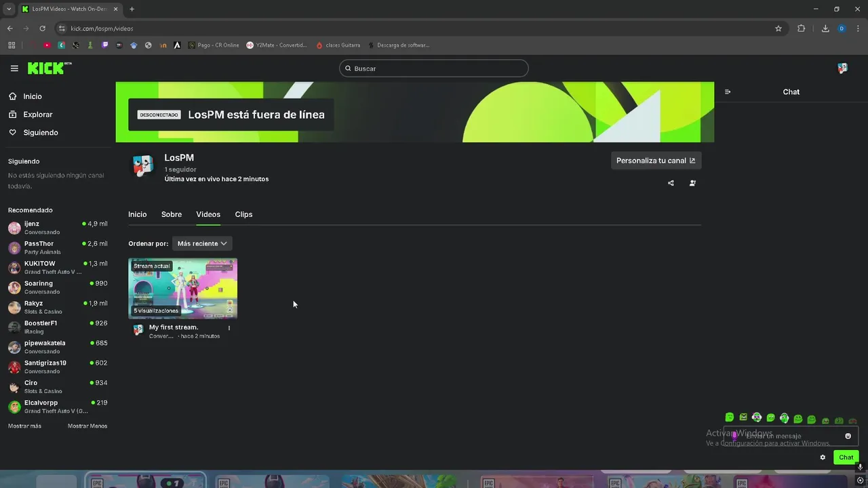Open the My first stream thumbnail
Viewport: 868px width, 488px height.
[x=183, y=289]
